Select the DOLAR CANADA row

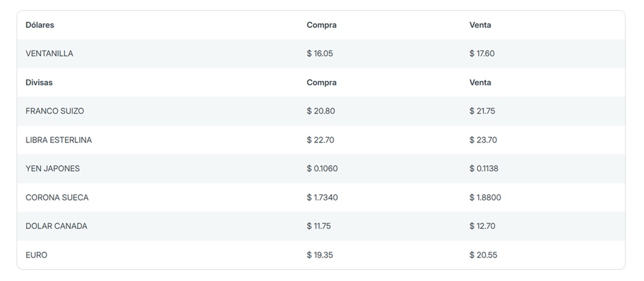coord(321,226)
